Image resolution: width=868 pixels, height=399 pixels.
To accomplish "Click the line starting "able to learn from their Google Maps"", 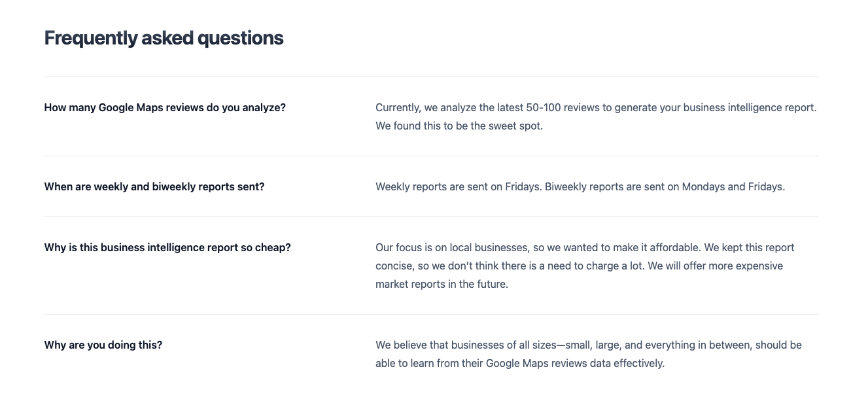I will (519, 364).
